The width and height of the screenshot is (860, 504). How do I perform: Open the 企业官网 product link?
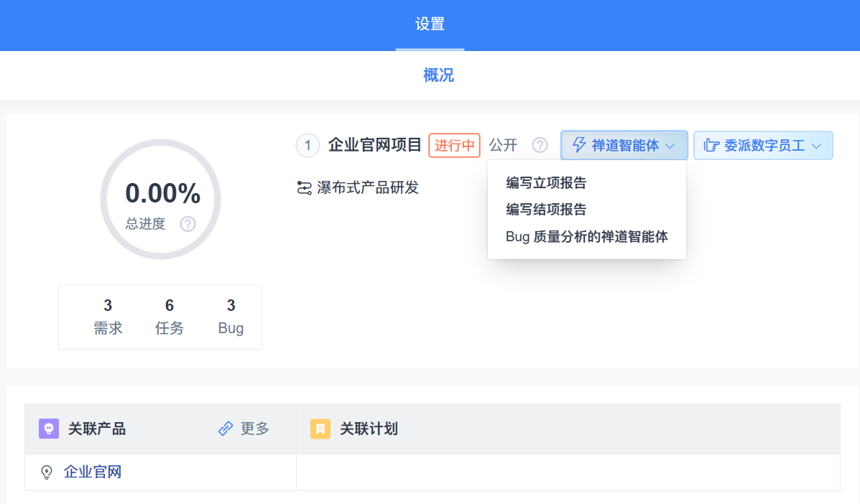tap(92, 472)
